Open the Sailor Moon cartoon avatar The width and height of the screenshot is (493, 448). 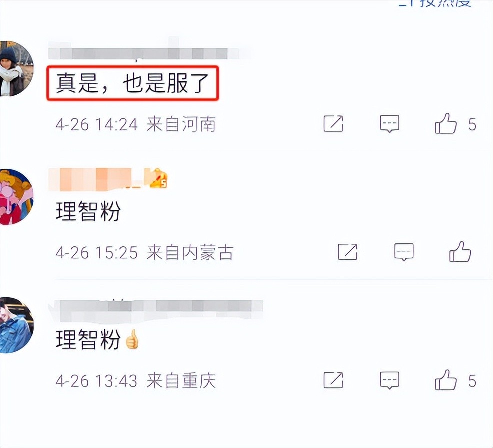click(16, 197)
